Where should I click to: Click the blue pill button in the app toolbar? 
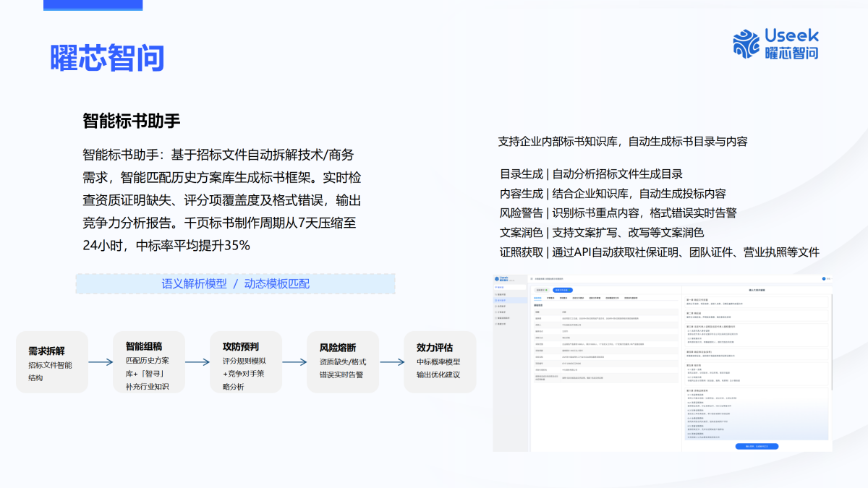point(562,290)
